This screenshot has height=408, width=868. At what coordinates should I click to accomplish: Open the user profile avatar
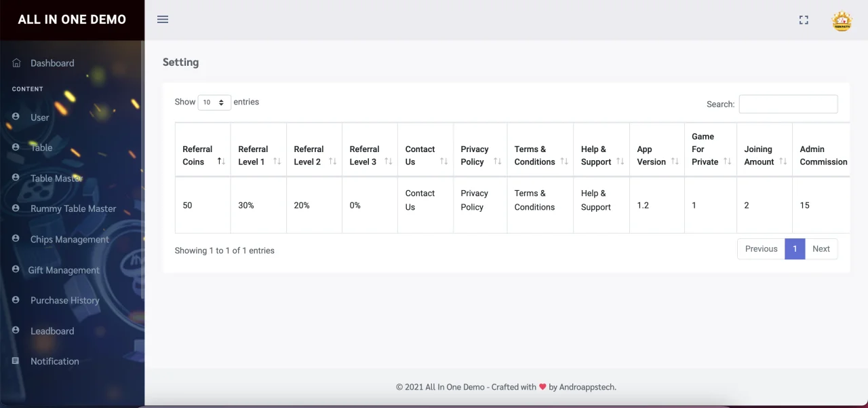(842, 21)
